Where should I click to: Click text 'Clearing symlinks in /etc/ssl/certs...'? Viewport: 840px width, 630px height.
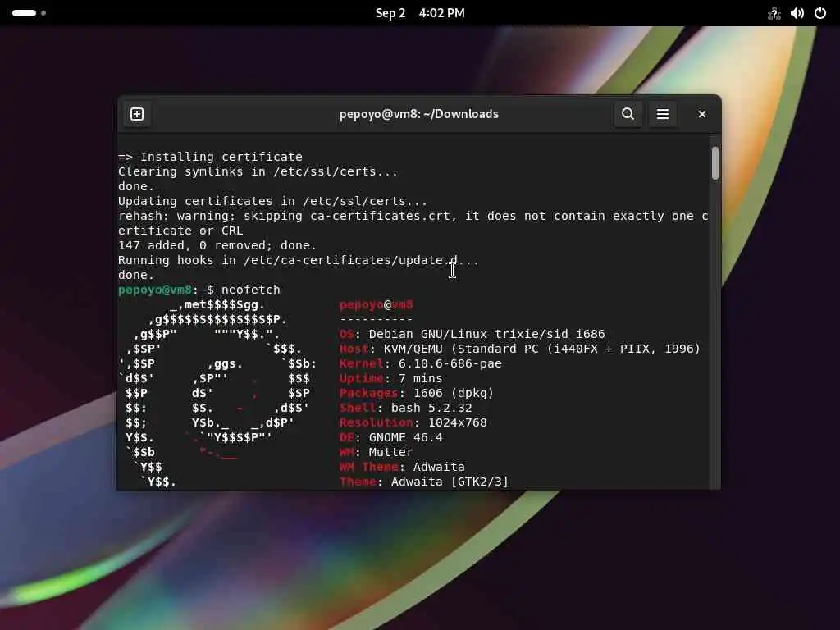[258, 171]
